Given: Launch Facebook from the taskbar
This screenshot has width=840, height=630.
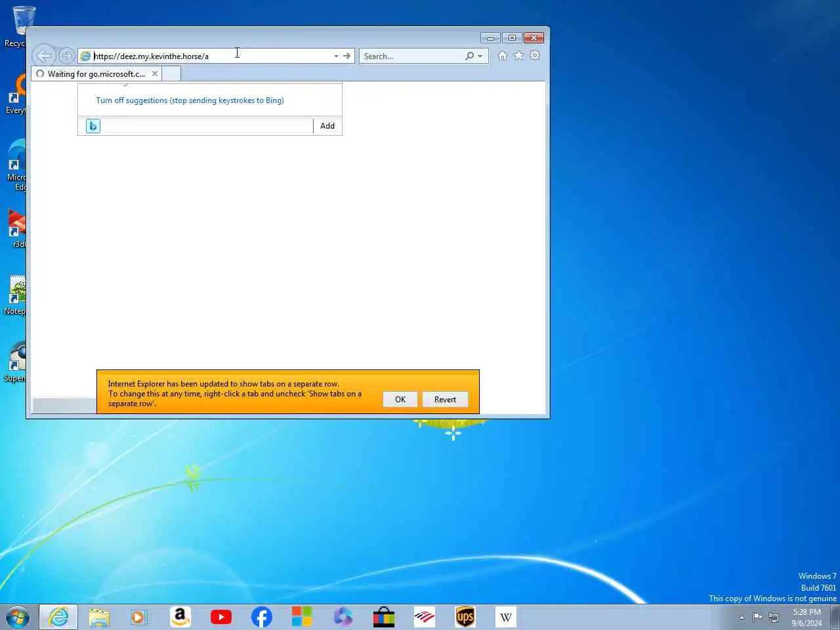Looking at the screenshot, I should [x=262, y=617].
